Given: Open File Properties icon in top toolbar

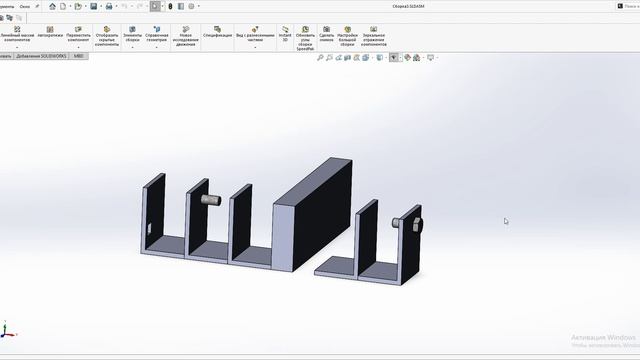Looking at the screenshot, I should pos(181,6).
